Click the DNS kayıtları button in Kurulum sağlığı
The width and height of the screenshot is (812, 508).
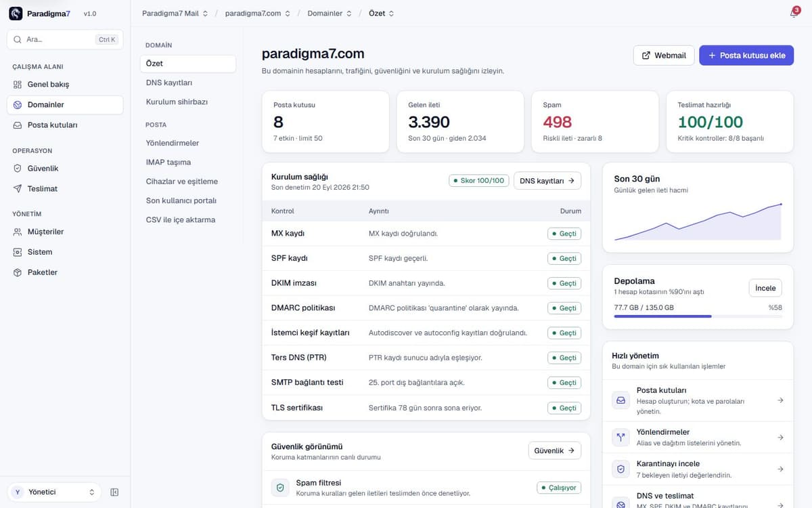click(x=547, y=181)
